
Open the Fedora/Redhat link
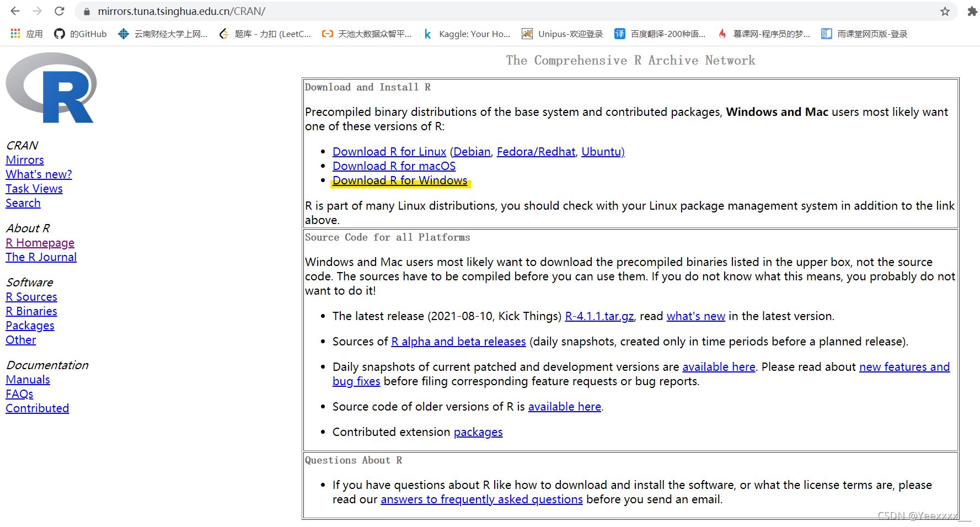[536, 152]
